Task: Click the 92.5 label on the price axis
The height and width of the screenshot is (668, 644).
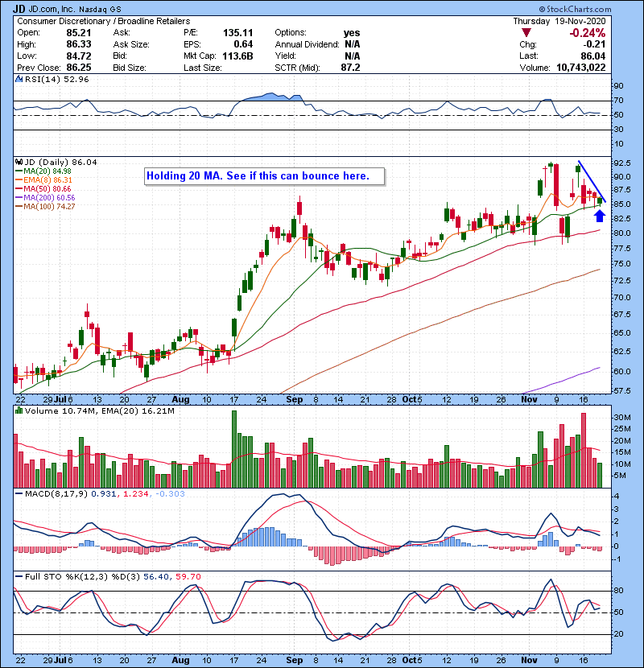Action: [x=621, y=163]
